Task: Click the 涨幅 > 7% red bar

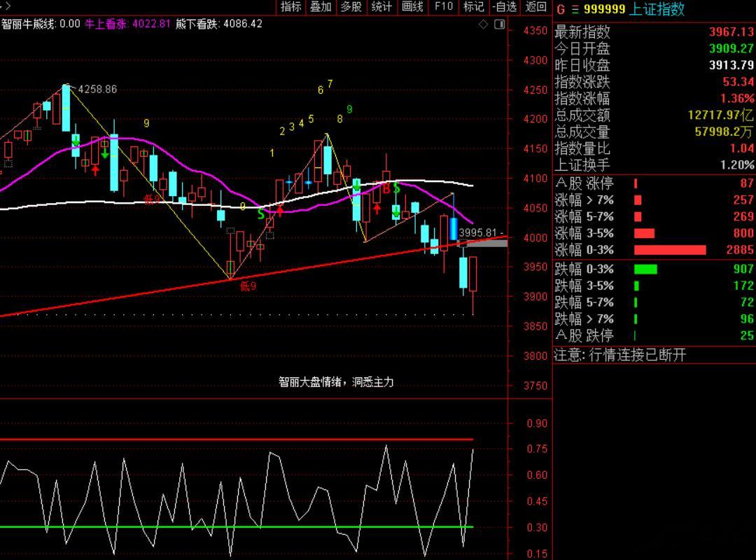Action: point(638,200)
